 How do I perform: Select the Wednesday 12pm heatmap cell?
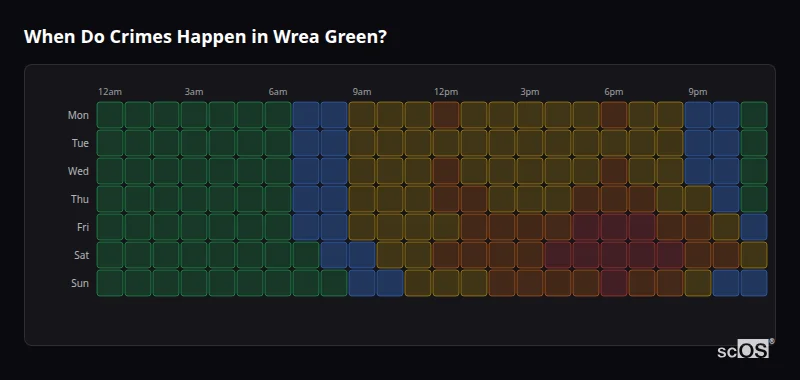coord(446,171)
